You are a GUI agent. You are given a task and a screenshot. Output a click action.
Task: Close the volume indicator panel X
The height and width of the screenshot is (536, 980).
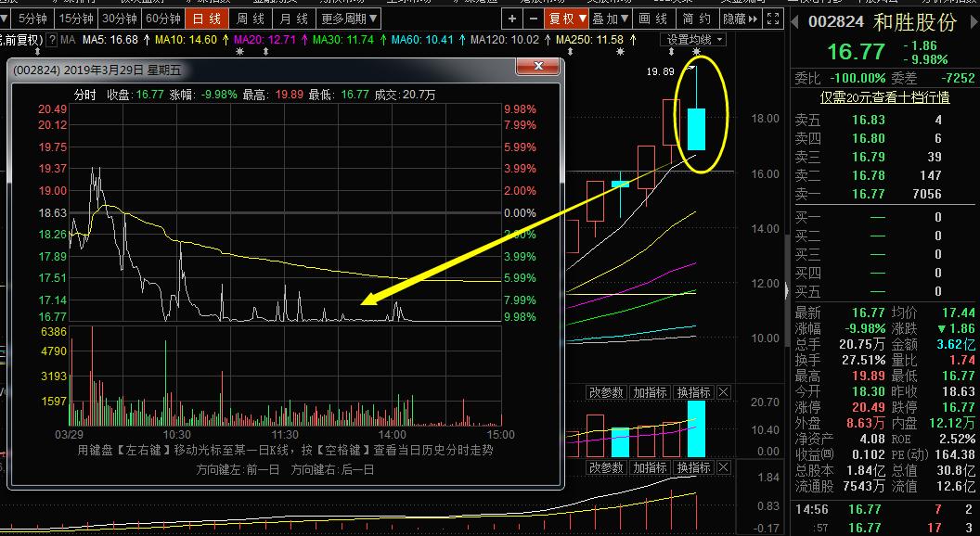pyautogui.click(x=723, y=392)
